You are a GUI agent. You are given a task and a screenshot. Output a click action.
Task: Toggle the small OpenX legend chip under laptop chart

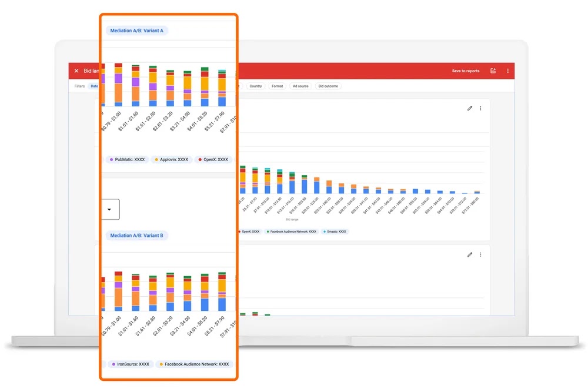249,232
